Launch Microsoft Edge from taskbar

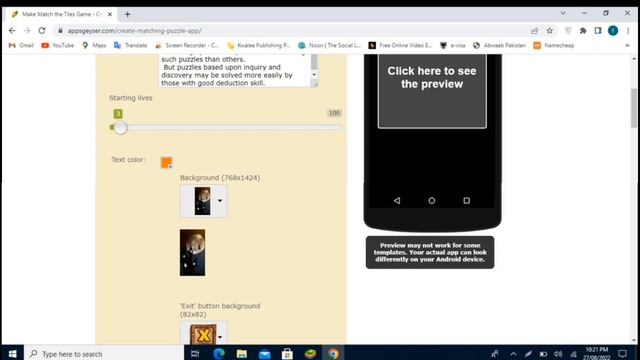pos(219,353)
